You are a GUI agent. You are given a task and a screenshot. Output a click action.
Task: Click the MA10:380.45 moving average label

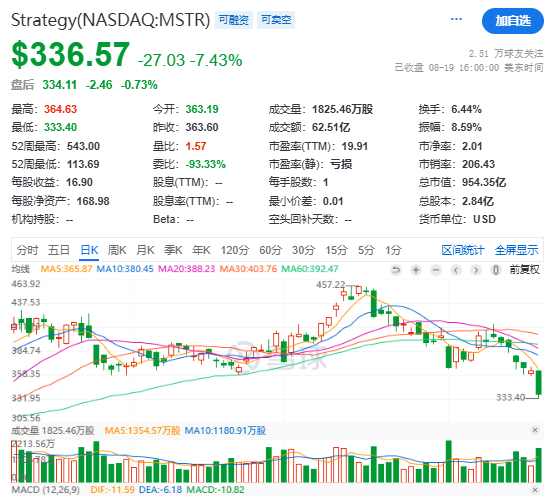125,269
